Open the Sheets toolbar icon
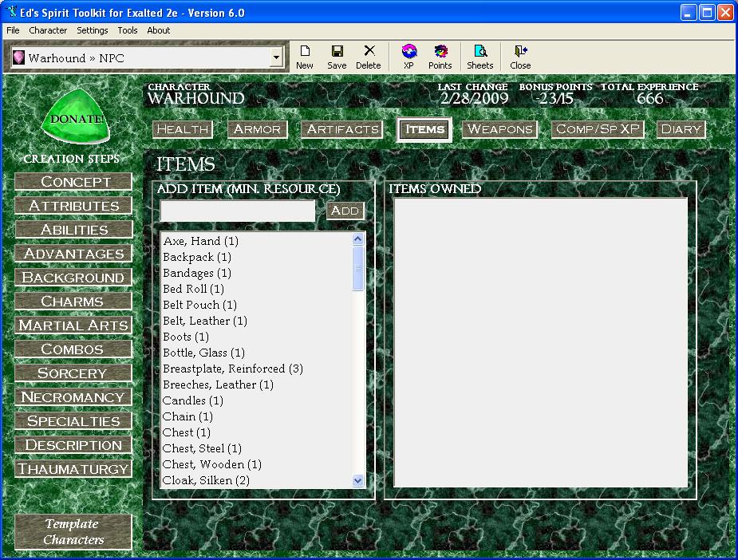Viewport: 738px width, 560px height. [480, 51]
